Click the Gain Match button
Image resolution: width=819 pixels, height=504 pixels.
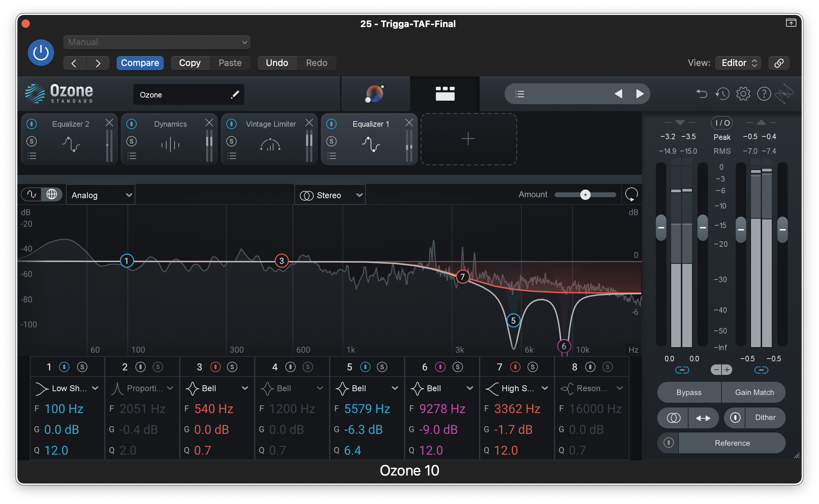(x=754, y=393)
